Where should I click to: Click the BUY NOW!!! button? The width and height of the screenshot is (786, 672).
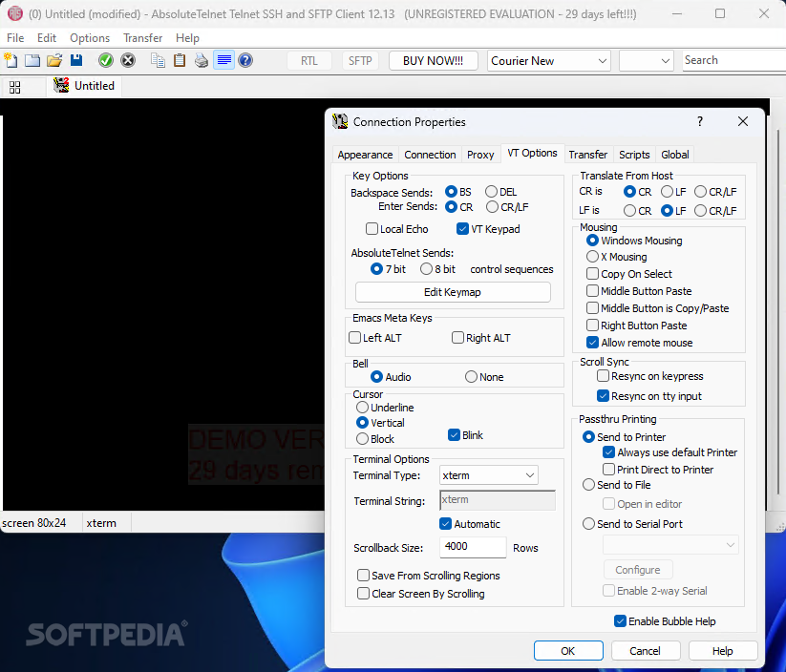click(x=433, y=61)
